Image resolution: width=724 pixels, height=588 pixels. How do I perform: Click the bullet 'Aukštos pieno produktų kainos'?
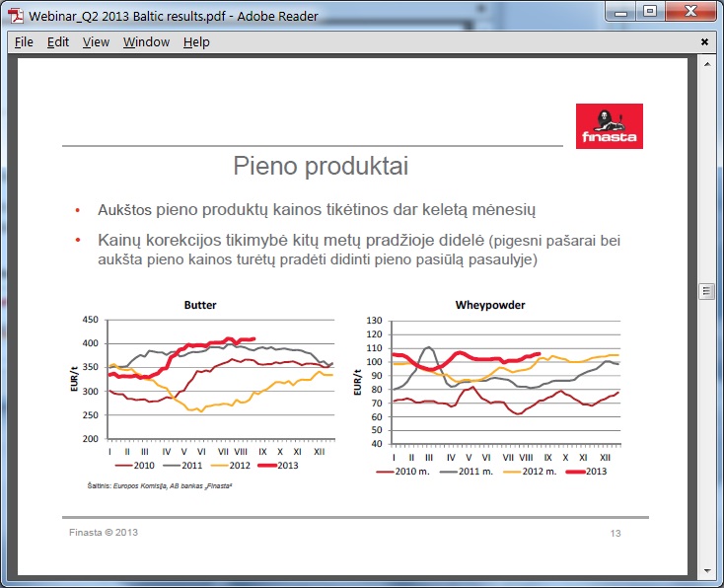(317, 210)
